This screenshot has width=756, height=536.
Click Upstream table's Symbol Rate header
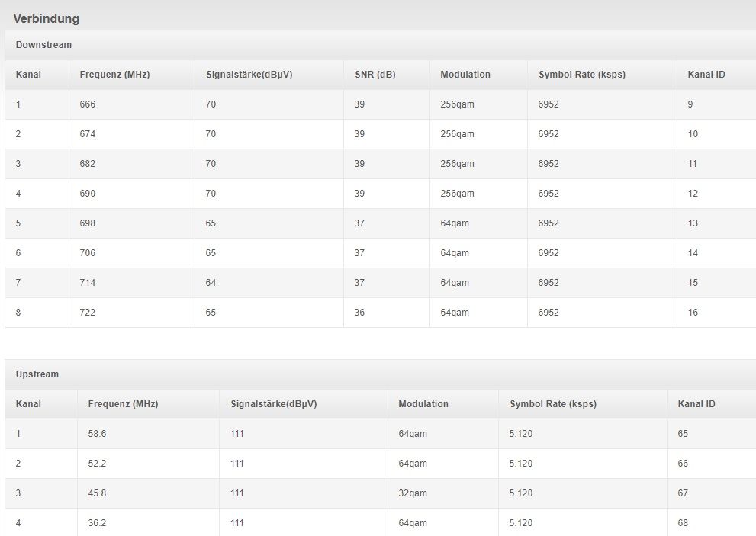click(553, 404)
